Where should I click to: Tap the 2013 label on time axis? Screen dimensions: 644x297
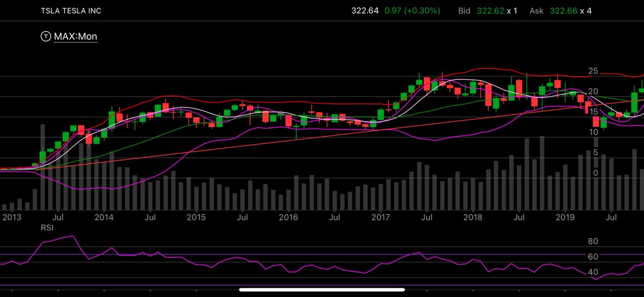(12, 218)
